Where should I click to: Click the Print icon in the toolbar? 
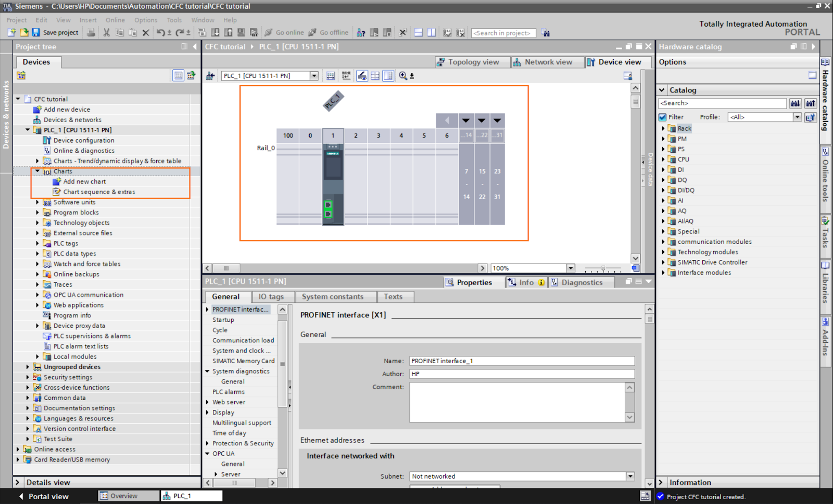[91, 32]
